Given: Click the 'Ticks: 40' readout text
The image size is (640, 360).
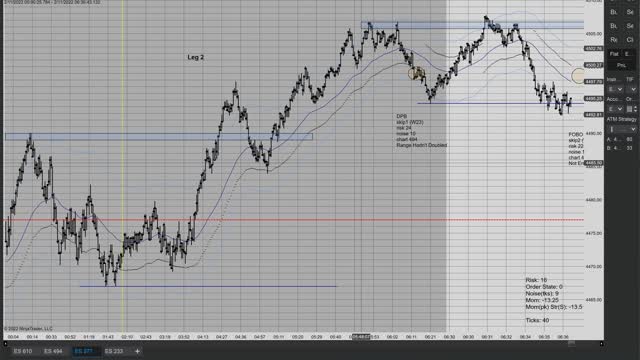Looking at the screenshot, I should pyautogui.click(x=537, y=320).
